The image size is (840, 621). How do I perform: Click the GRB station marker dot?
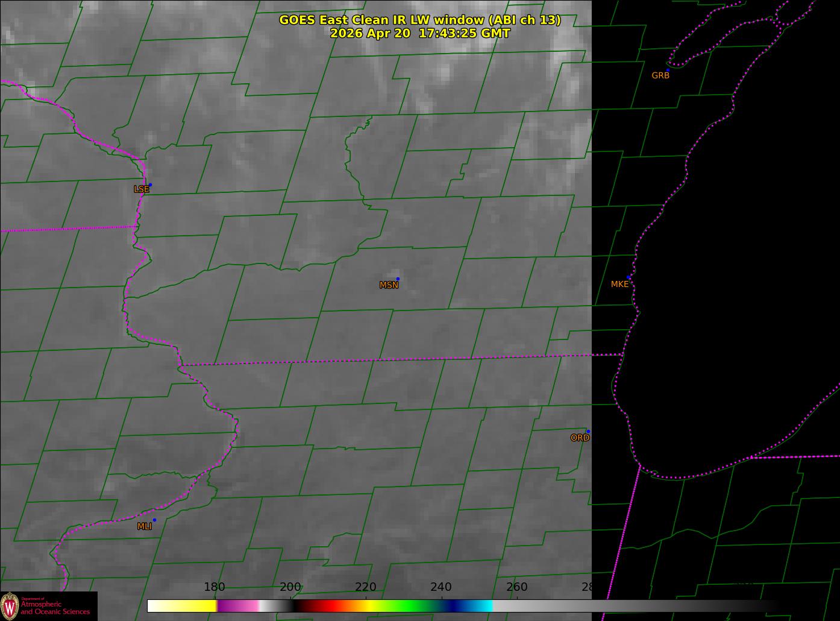[668, 70]
